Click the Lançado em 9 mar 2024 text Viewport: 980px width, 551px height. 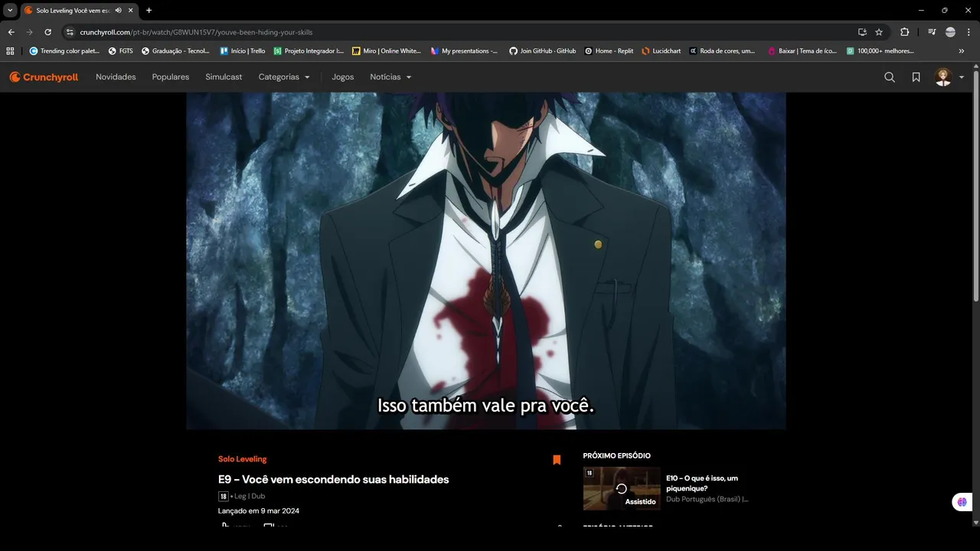pos(259,510)
